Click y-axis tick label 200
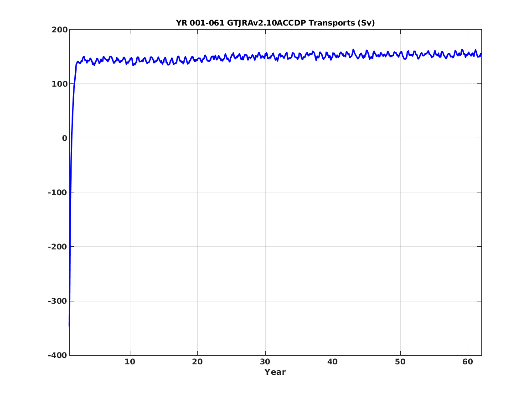The width and height of the screenshot is (532, 399). (x=60, y=30)
